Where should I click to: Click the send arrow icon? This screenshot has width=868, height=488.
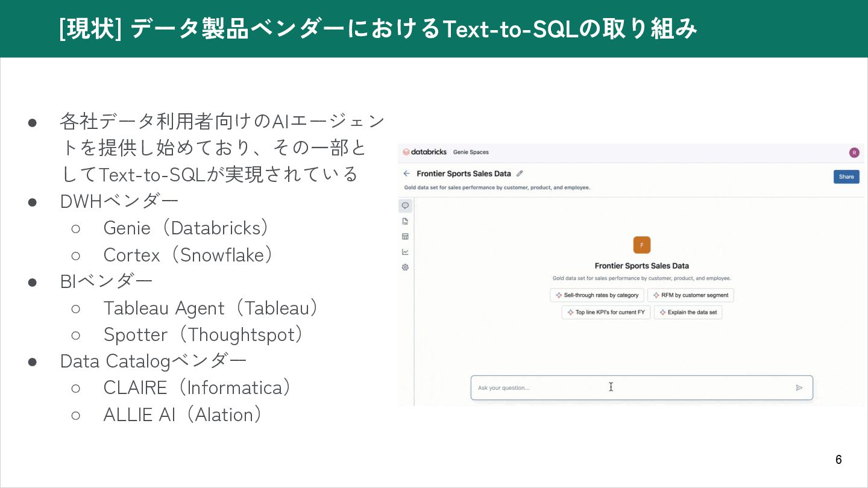799,387
